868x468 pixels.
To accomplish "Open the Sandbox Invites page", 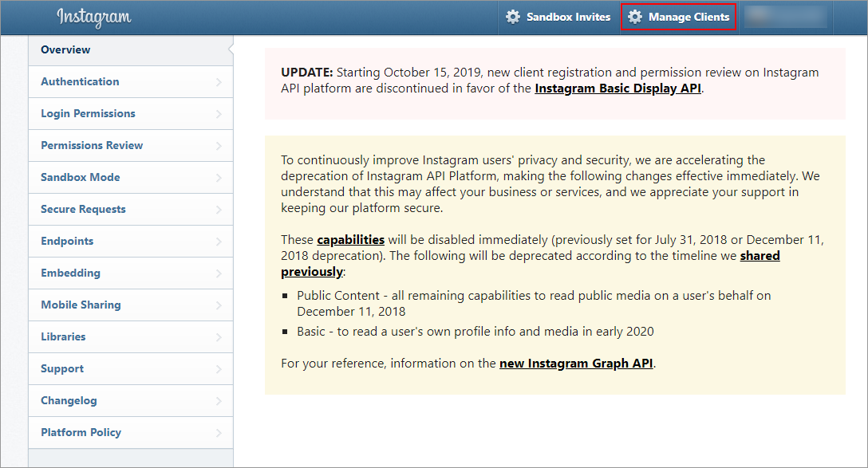I will 558,18.
